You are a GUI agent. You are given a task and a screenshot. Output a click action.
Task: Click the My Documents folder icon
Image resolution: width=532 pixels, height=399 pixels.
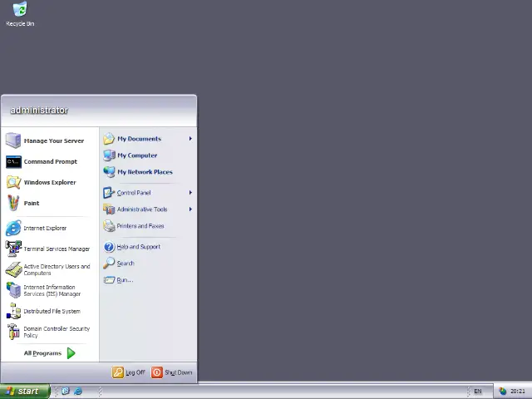[x=109, y=139]
